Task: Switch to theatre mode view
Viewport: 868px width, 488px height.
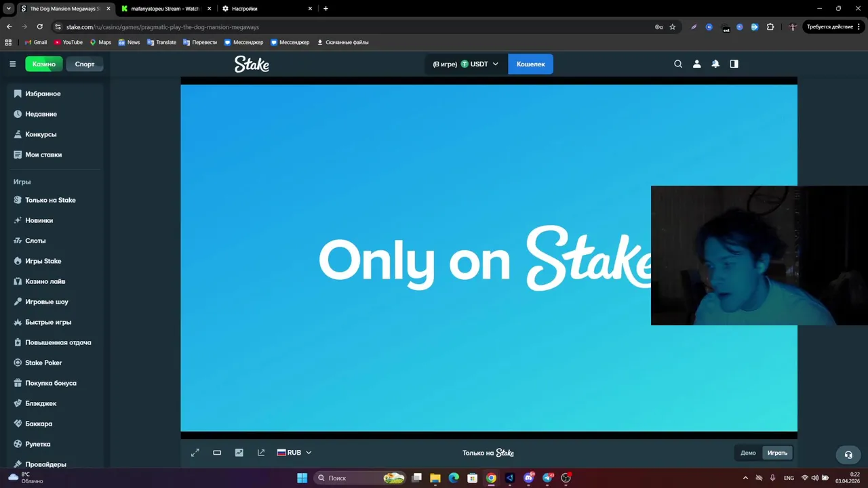Action: pos(217,453)
